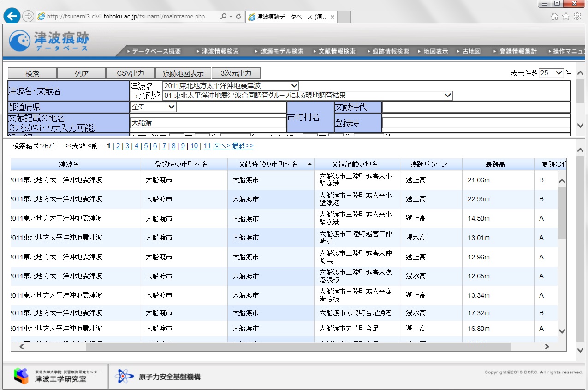Click the 文献記載の地名 field containing 大船渡
Image resolution: width=588 pixels, height=390 pixels.
click(x=208, y=123)
